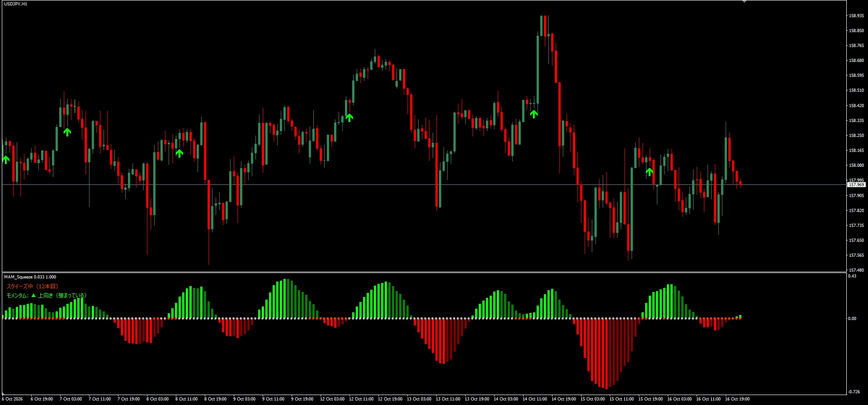This screenshot has height=405, width=868.
Task: Click the 158.165 price scale label
Action: [856, 151]
